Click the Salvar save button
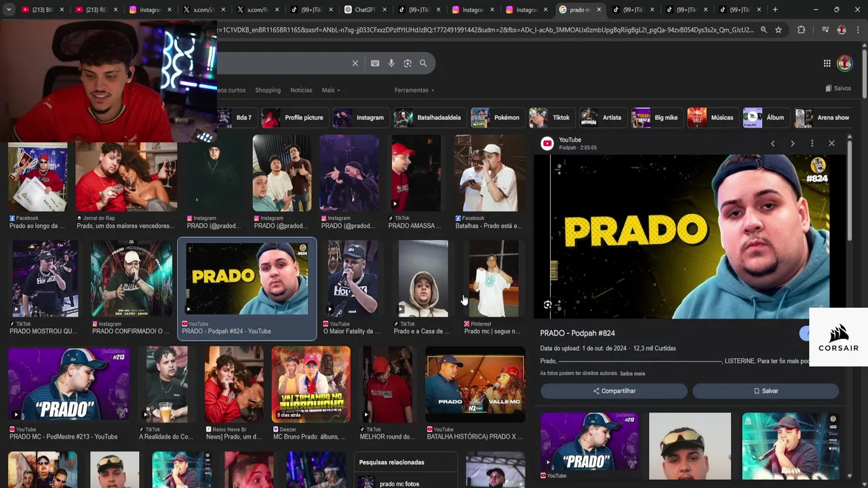 click(766, 391)
